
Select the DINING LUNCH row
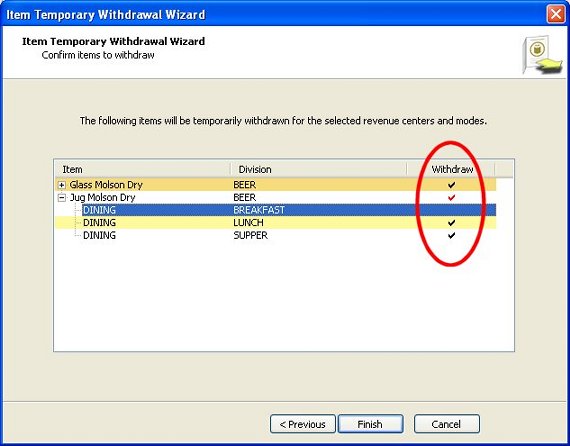coord(276,222)
